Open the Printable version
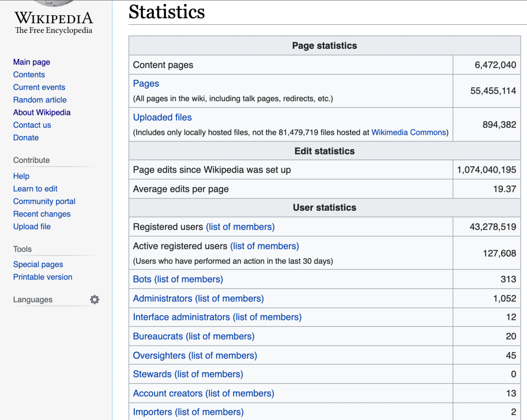Viewport: 527px width, 420px height. pyautogui.click(x=43, y=277)
